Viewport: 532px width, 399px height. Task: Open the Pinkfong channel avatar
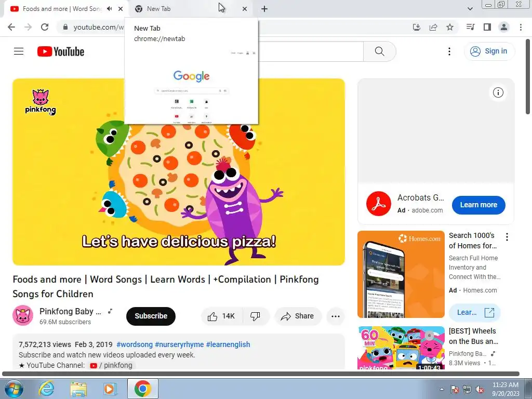23,315
